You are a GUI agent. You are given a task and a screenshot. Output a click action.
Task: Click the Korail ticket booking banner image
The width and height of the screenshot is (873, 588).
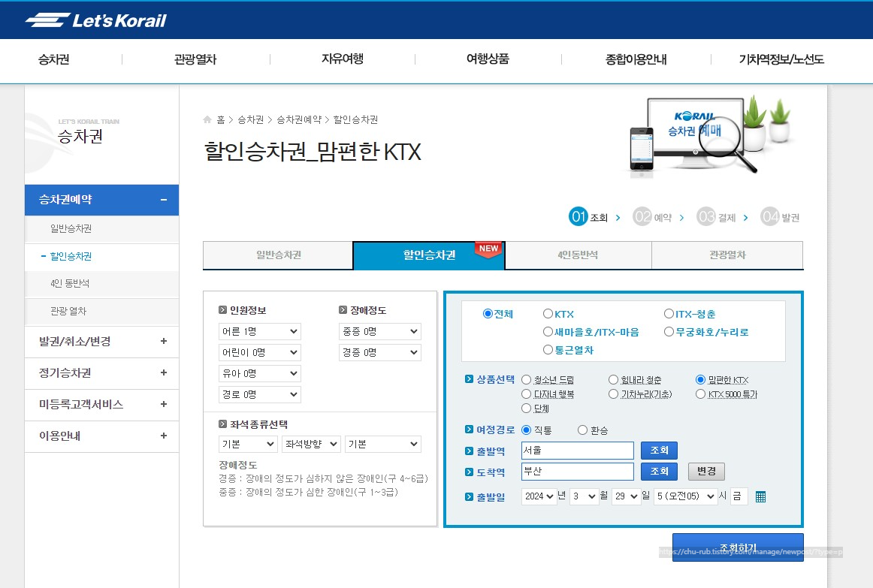click(709, 137)
